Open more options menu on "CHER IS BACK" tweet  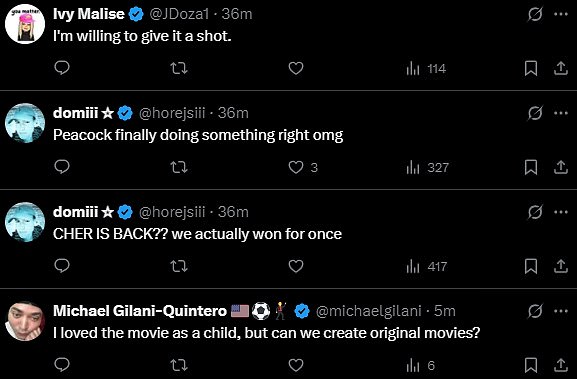coord(561,212)
